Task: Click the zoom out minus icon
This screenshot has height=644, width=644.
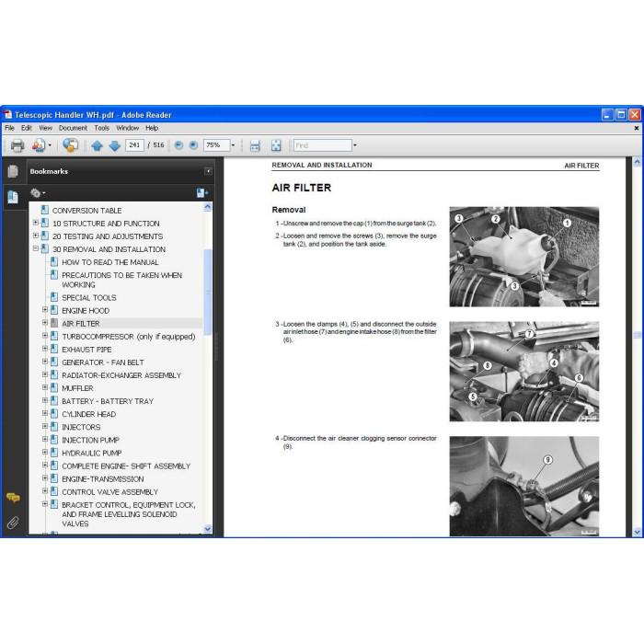Action: coord(178,145)
